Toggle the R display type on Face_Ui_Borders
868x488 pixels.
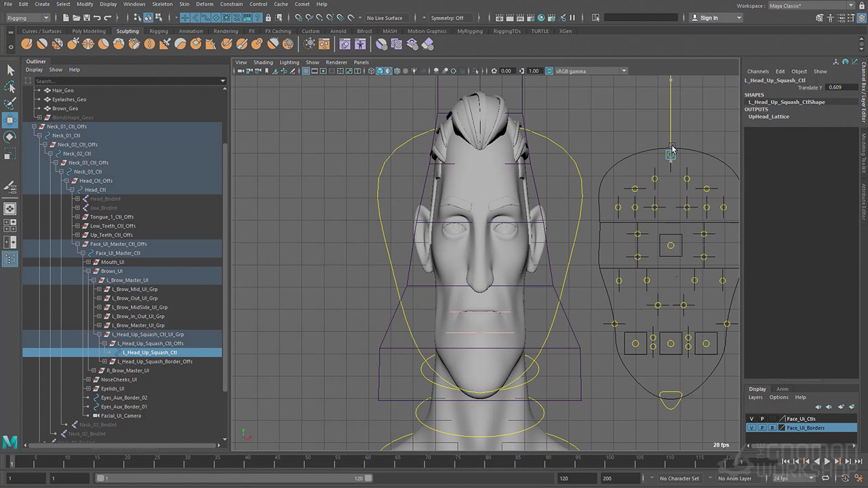pyautogui.click(x=772, y=428)
